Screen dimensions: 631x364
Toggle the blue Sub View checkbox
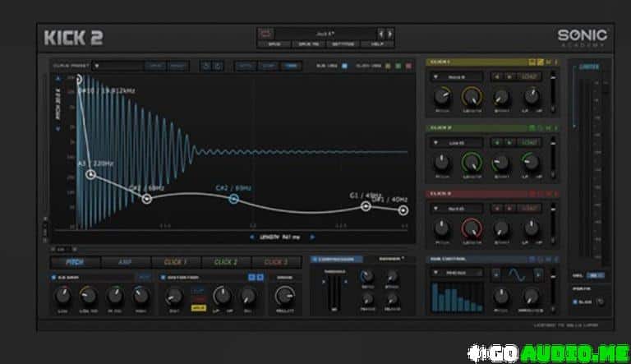(344, 66)
